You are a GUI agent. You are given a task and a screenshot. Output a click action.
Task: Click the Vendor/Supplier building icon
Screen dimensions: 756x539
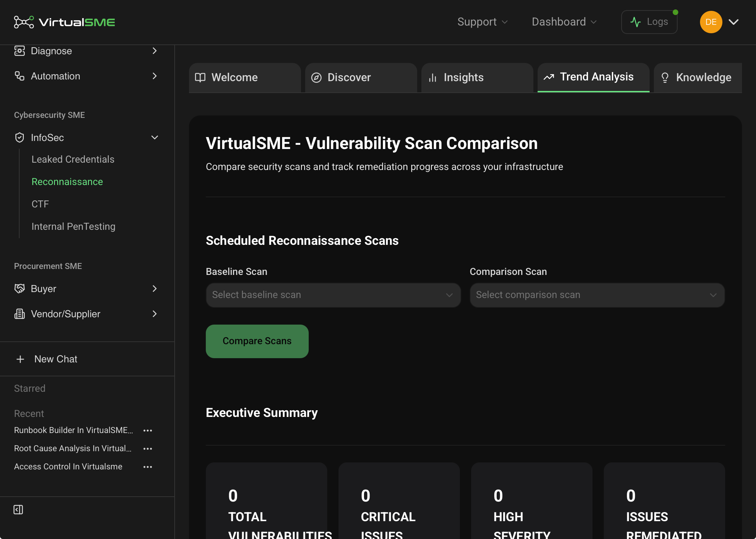(x=19, y=314)
